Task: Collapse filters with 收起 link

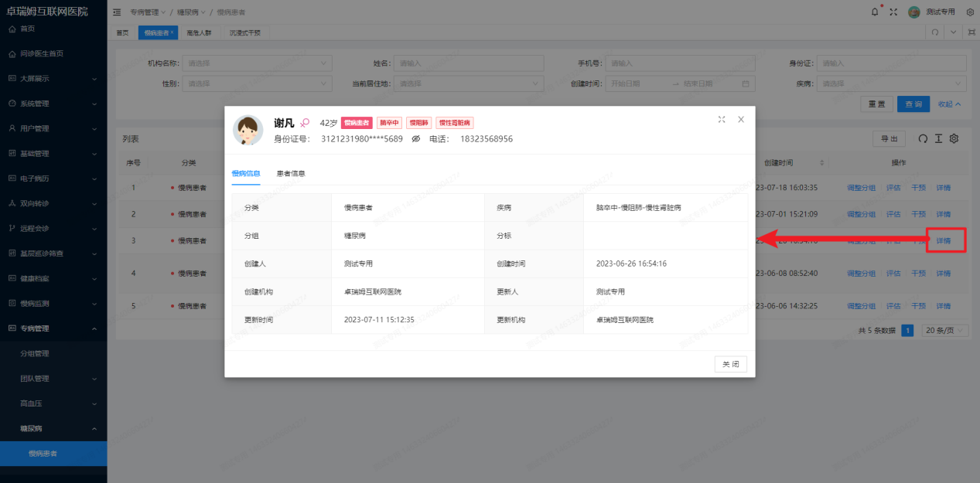Action: (949, 104)
